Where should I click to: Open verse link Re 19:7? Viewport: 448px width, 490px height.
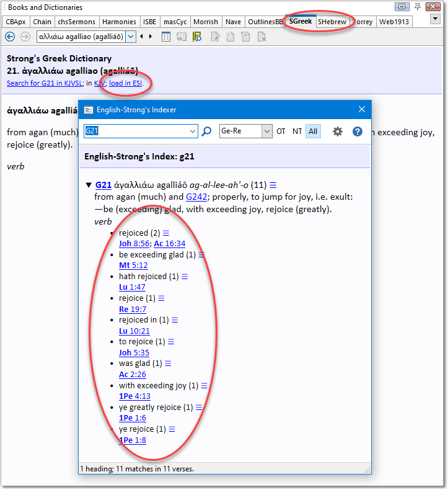[133, 310]
